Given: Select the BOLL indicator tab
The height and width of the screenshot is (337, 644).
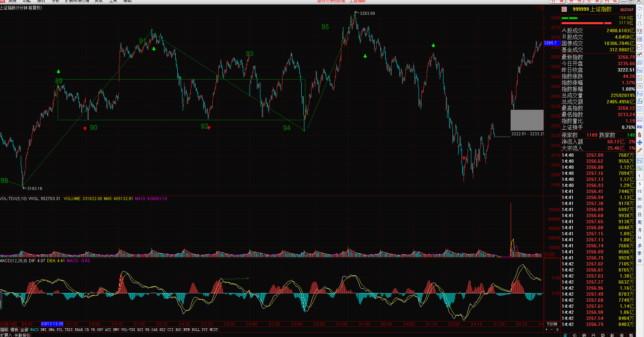Looking at the screenshot, I should tap(196, 330).
